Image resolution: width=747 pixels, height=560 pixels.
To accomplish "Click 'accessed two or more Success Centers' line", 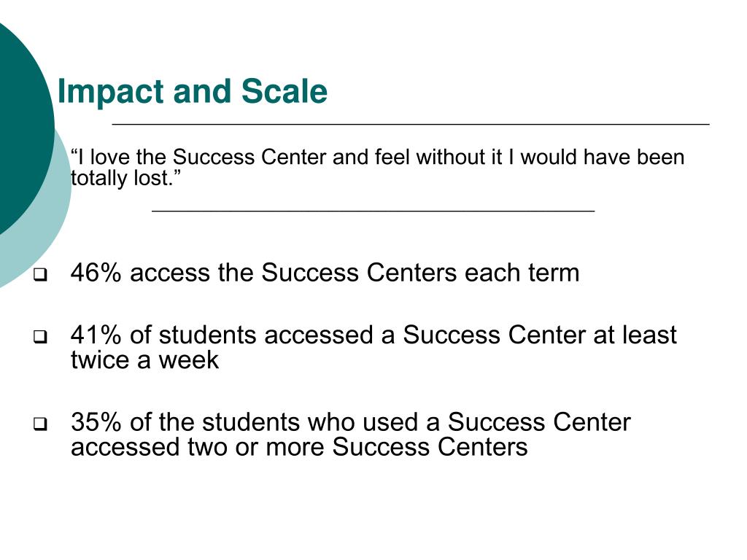I will point(299,447).
